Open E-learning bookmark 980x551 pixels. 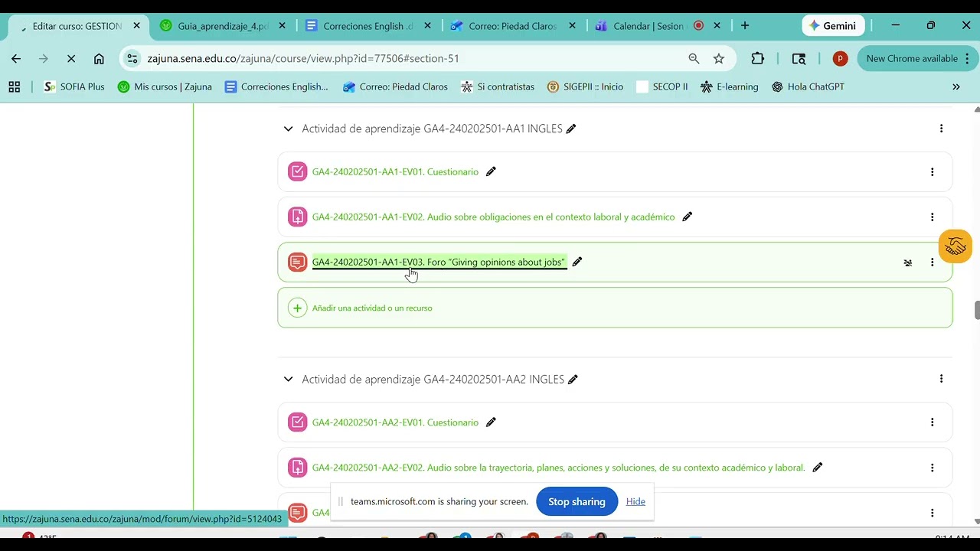729,86
